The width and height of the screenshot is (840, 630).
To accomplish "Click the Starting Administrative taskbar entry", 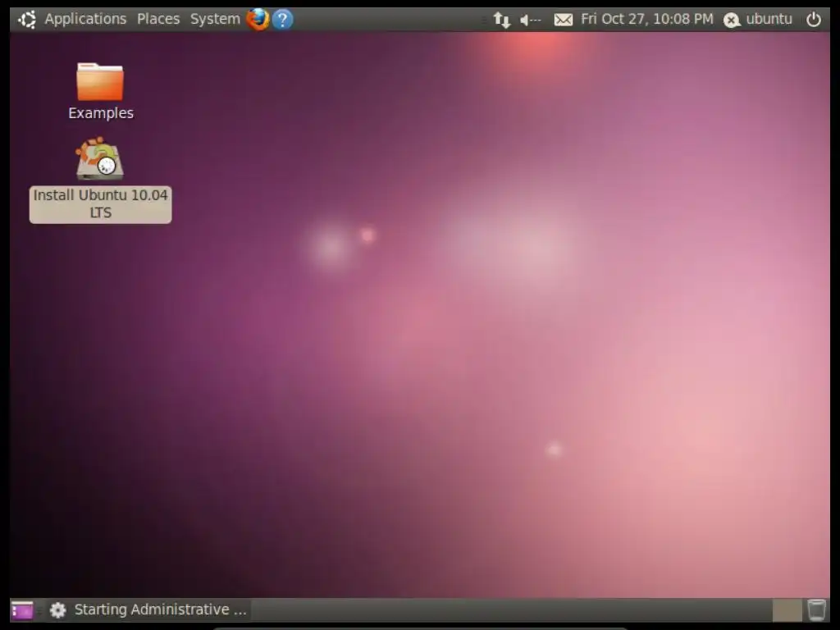I will pyautogui.click(x=148, y=609).
